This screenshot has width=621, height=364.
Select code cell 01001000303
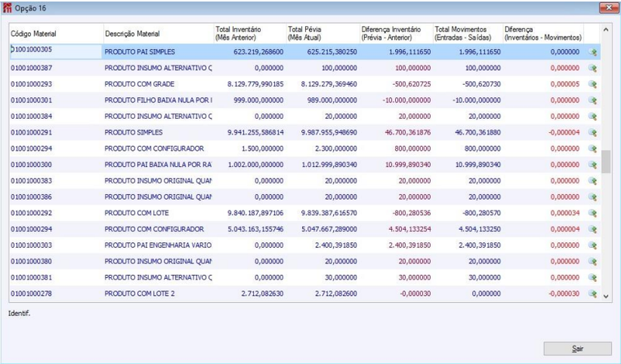point(56,245)
